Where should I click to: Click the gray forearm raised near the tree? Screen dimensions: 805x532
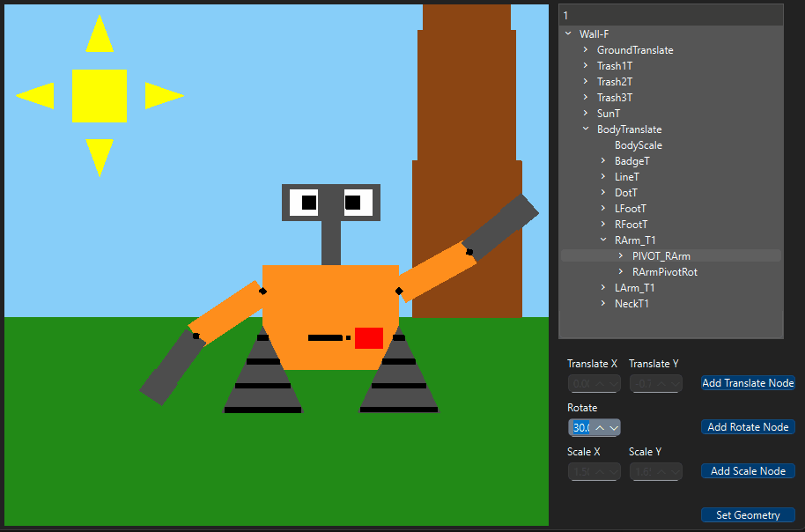[500, 227]
